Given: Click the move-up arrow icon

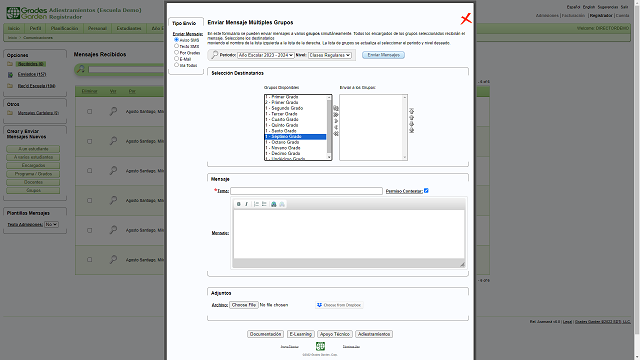Looking at the screenshot, I should point(411,118).
